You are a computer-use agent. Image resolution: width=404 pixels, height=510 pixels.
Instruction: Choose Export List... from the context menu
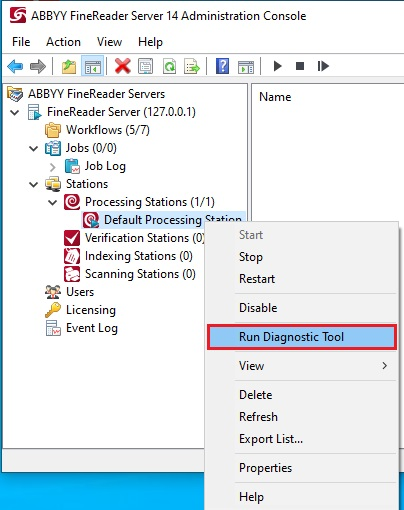tap(302, 439)
